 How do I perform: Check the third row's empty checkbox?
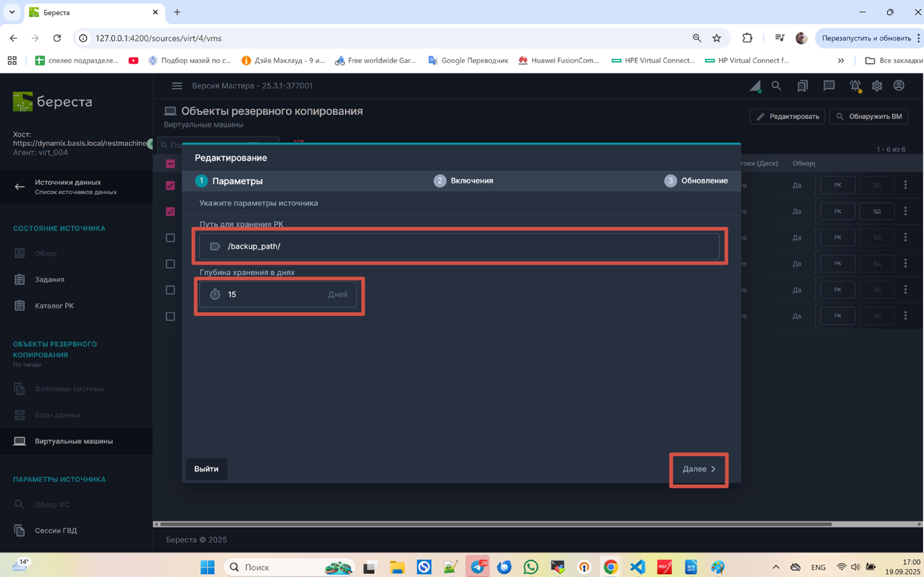[170, 238]
